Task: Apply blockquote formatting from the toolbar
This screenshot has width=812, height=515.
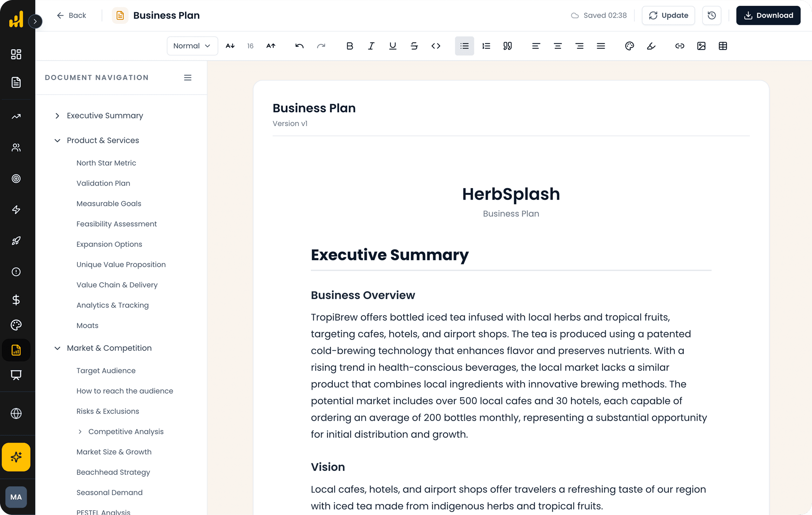Action: pyautogui.click(x=508, y=46)
